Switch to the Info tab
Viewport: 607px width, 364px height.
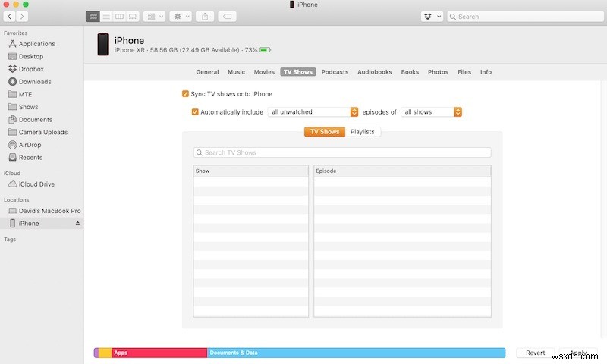(486, 72)
